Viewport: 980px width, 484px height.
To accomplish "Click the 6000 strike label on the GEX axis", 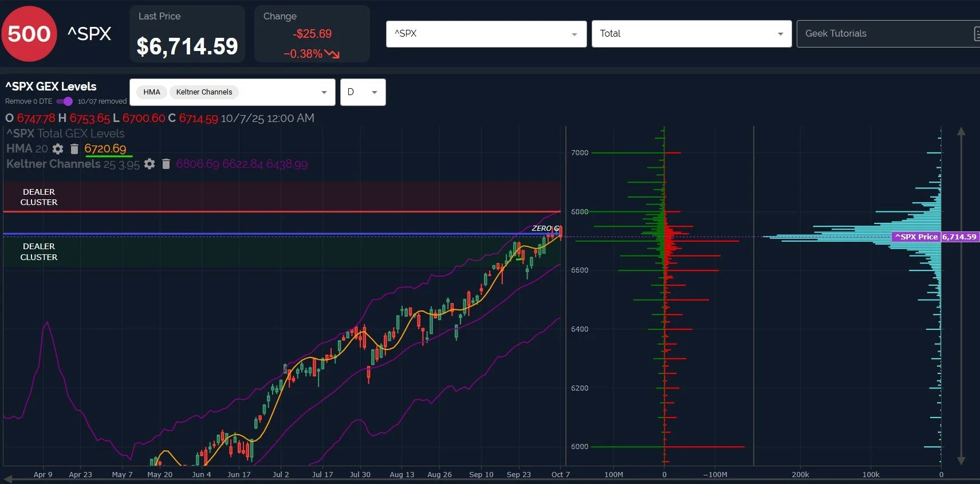I will click(x=580, y=447).
